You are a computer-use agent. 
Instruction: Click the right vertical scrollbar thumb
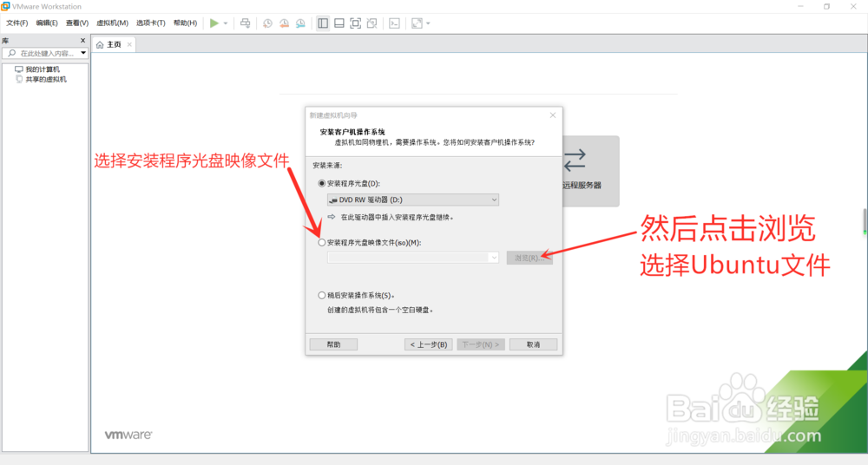[x=865, y=221]
